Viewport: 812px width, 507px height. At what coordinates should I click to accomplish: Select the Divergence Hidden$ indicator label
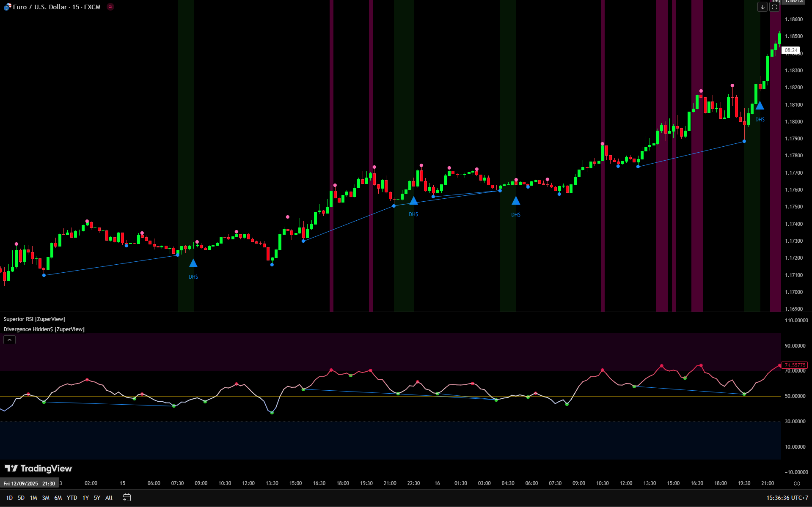pos(44,329)
